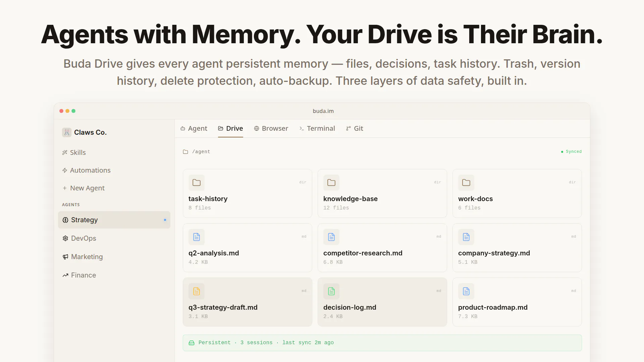
Task: Open the Browser tab
Action: point(271,128)
